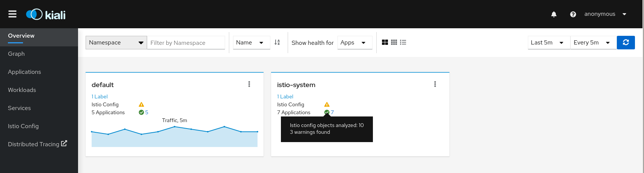
Task: Open the istio-system namespace kebab menu
Action: 435,84
